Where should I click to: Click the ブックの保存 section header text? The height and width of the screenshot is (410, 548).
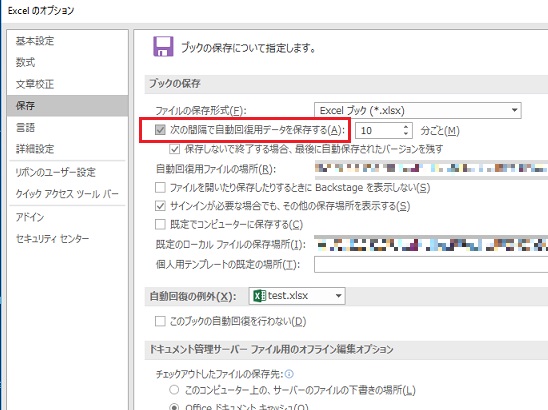175,84
